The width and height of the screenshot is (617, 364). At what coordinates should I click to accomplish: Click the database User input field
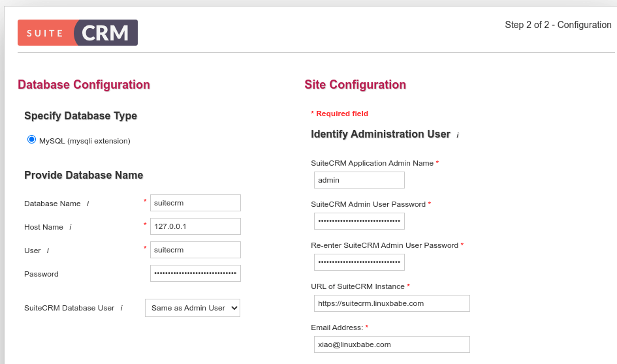click(x=195, y=250)
